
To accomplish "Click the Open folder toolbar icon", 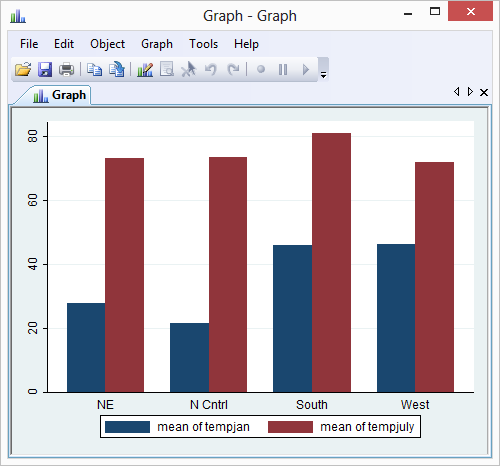I will tap(23, 69).
